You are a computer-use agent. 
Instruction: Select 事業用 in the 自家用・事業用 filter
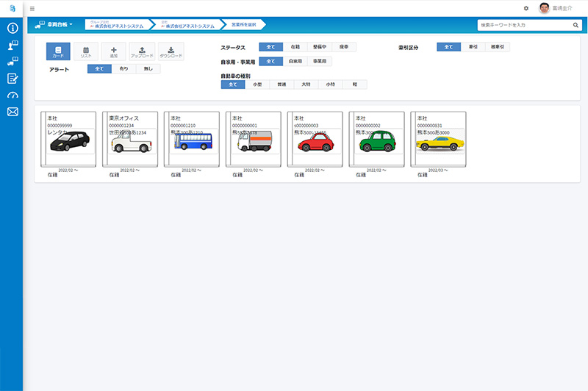[x=320, y=61]
